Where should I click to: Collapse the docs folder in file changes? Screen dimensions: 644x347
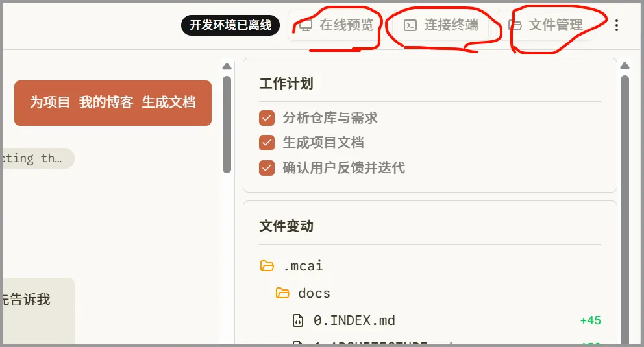(303, 293)
